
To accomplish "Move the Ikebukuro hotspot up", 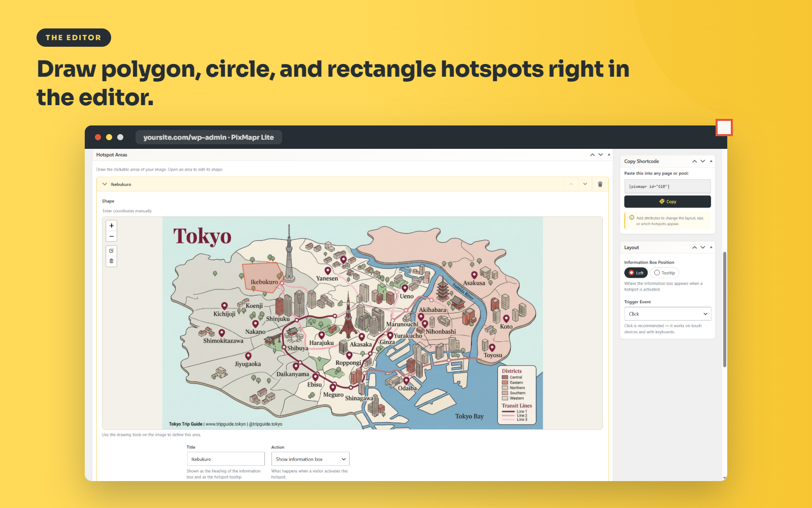I will [x=571, y=184].
